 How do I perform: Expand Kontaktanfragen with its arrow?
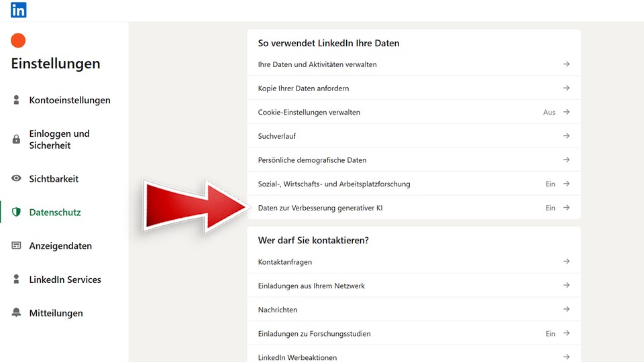coord(566,262)
